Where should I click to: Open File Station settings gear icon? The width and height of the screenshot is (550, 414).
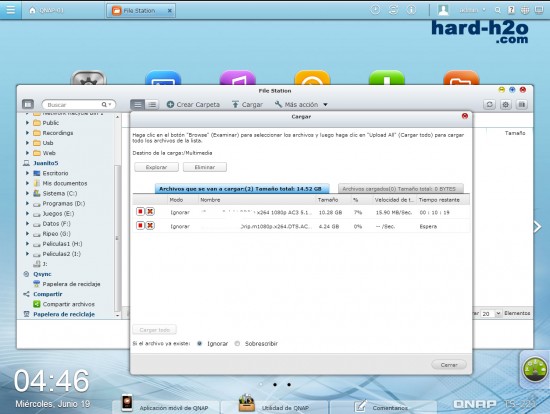(x=505, y=104)
